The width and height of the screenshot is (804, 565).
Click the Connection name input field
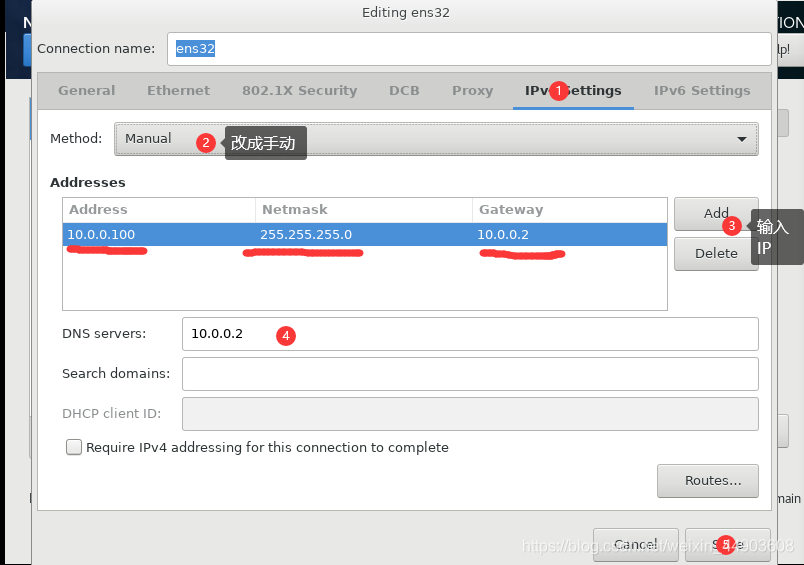(x=469, y=49)
